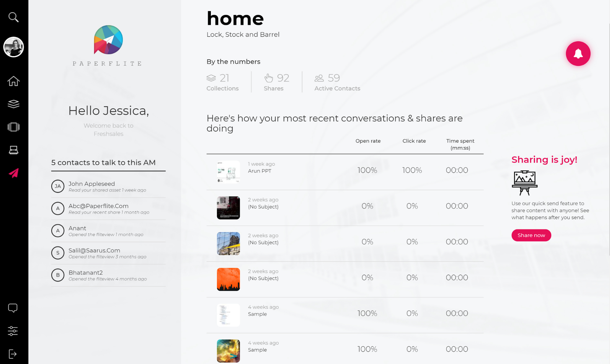Open the Arun PPT share thumbnail

point(228,172)
